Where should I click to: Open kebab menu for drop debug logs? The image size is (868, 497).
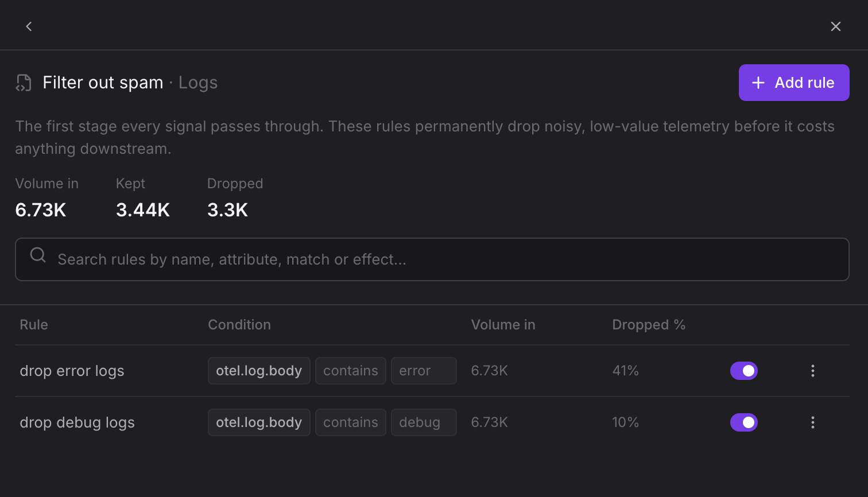813,422
